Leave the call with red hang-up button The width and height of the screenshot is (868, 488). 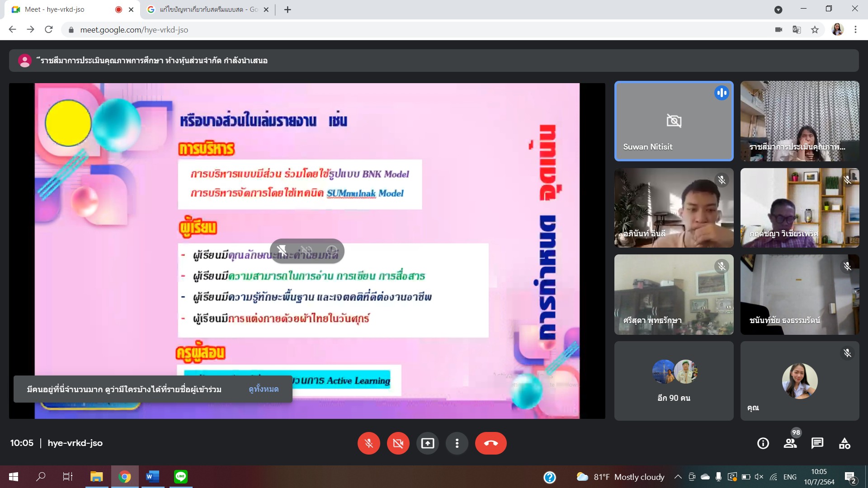click(491, 443)
